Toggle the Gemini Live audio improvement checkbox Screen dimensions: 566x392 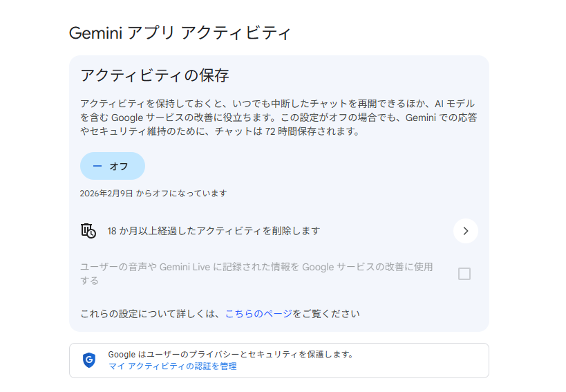point(464,274)
